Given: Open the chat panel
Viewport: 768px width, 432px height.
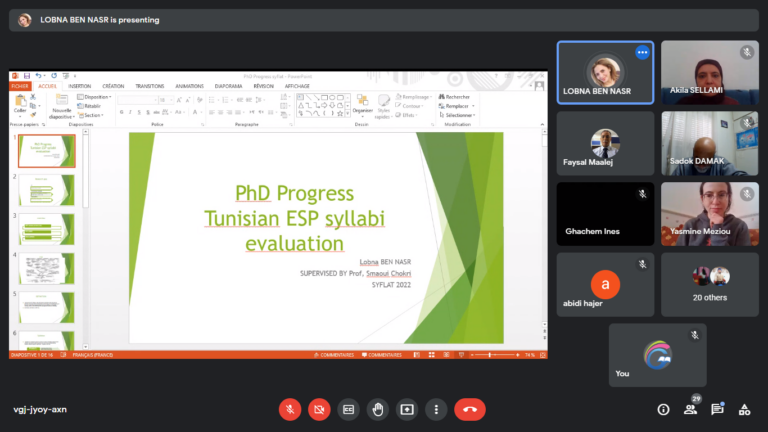Looking at the screenshot, I should [x=717, y=409].
